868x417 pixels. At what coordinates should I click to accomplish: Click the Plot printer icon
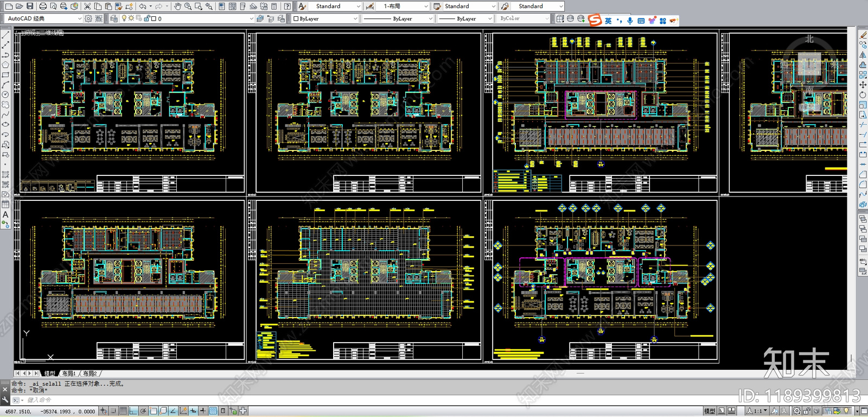click(x=43, y=6)
